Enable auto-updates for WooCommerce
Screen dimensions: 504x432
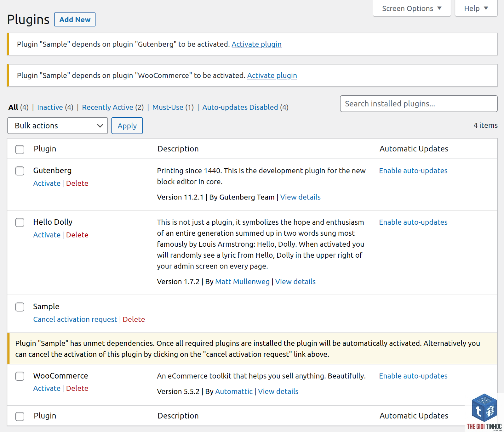[413, 376]
